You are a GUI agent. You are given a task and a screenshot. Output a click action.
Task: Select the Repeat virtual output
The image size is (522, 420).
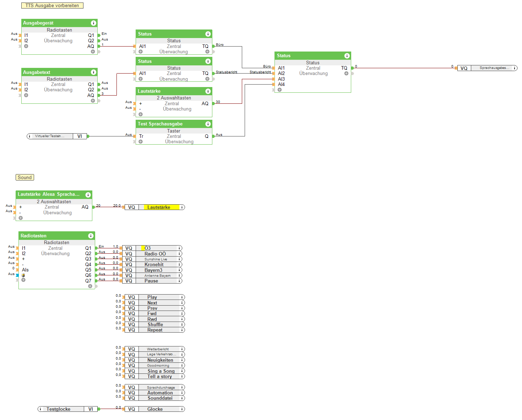tap(155, 330)
